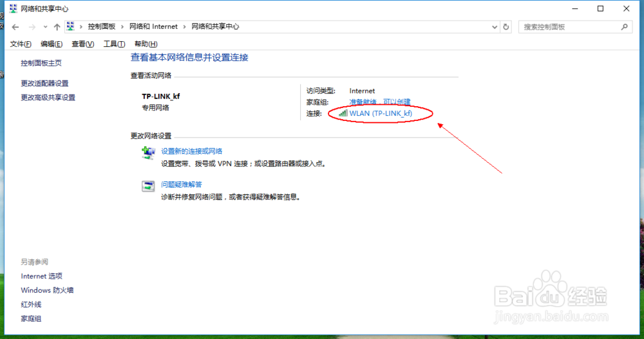Click 网络和 Internet breadcrumb
Viewport: 644px width, 339px height.
(153, 26)
